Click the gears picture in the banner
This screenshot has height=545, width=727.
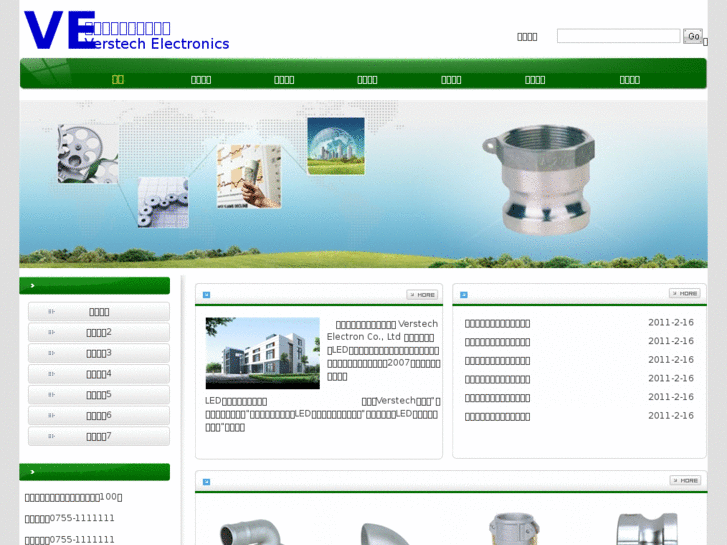pyautogui.click(x=88, y=154)
